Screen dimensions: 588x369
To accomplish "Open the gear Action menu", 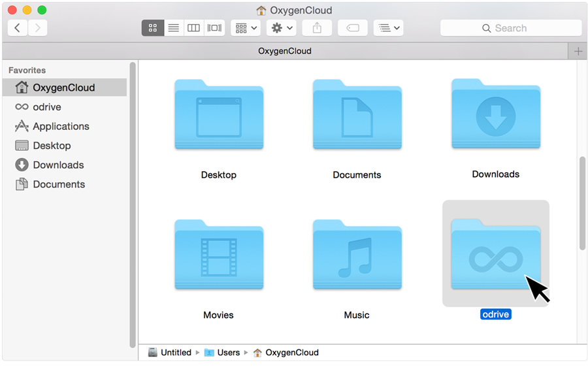I will pos(281,27).
